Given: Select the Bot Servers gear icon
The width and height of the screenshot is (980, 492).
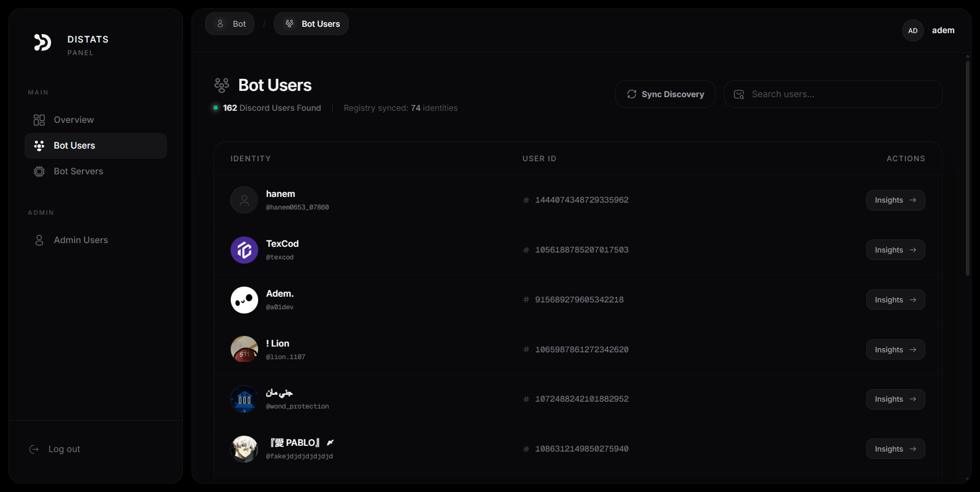Looking at the screenshot, I should click(39, 171).
